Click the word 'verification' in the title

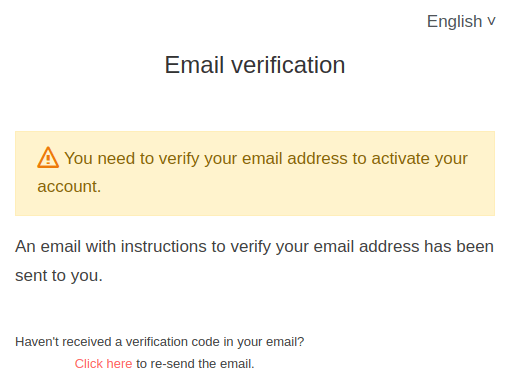[x=288, y=65]
